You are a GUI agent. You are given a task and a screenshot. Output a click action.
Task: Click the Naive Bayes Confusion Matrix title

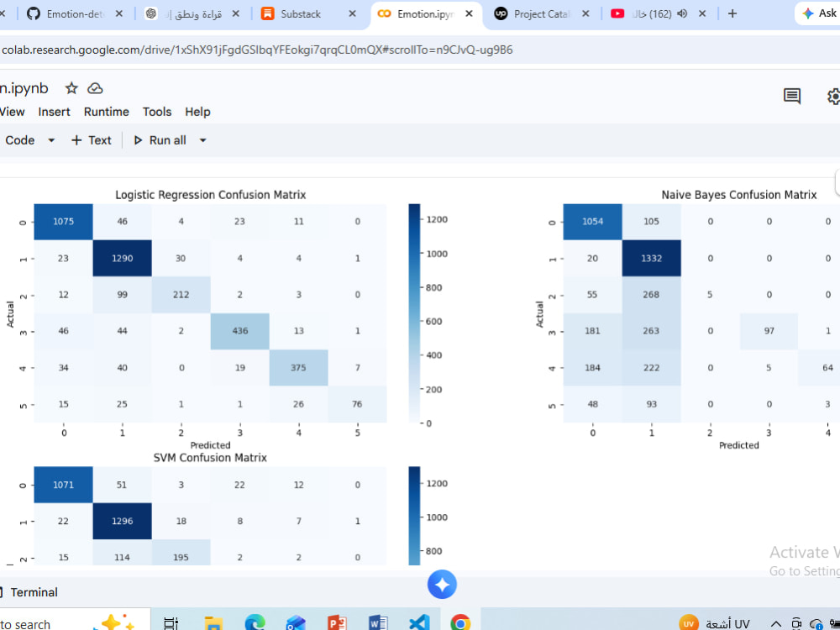pos(738,195)
